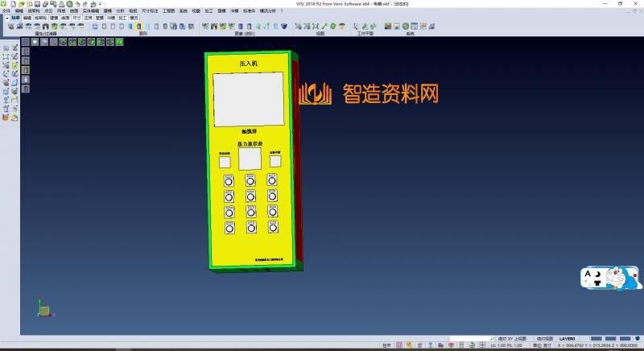Viewport: 644px width, 351px height.
Task: Open the 绝对 XY 上视图 selector
Action: tap(512, 339)
